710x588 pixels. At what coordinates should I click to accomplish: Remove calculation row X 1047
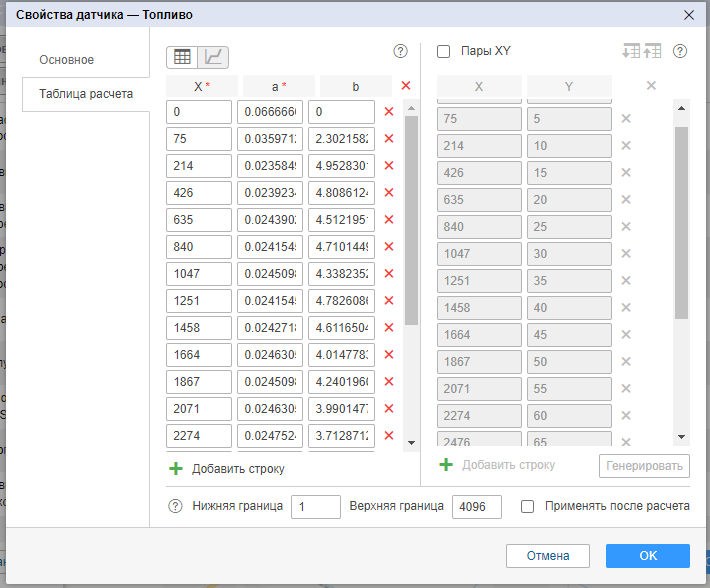pos(389,274)
